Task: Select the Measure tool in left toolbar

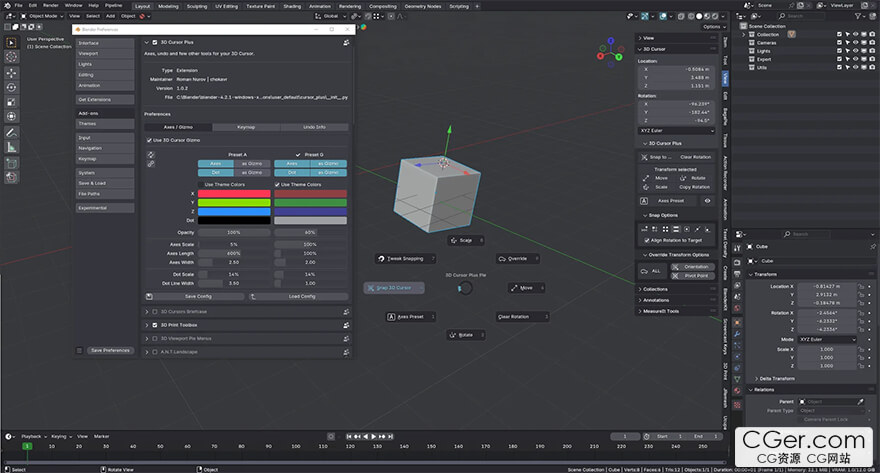Action: 11,148
